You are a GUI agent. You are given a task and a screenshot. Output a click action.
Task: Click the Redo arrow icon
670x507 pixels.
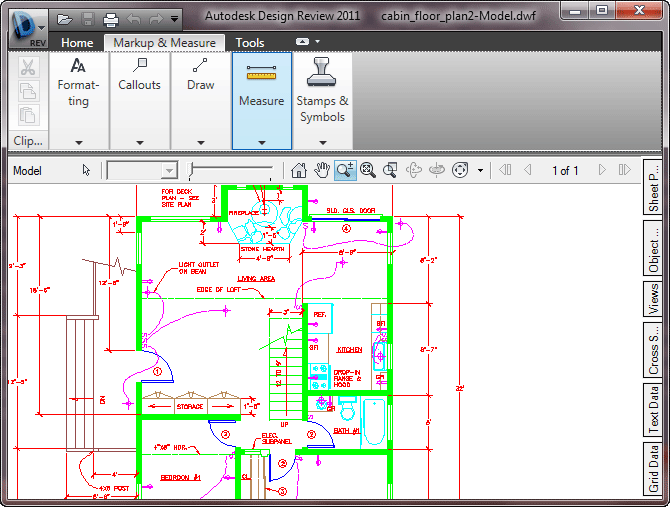tap(156, 19)
